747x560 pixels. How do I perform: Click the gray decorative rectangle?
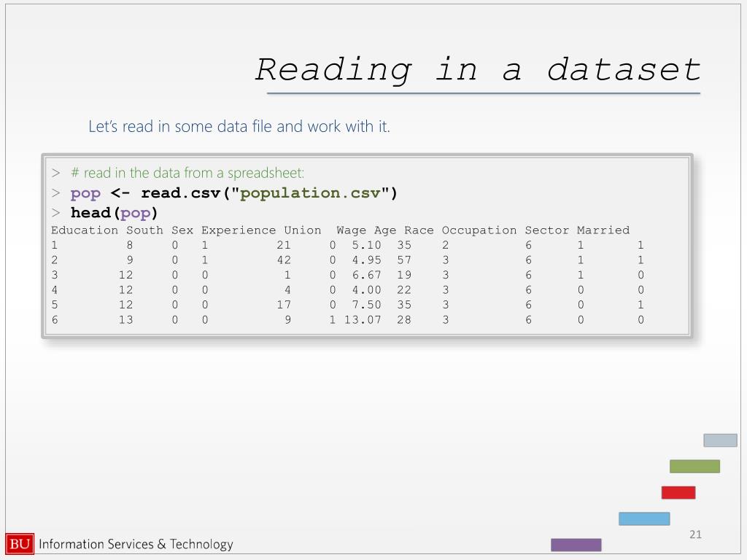coord(720,440)
